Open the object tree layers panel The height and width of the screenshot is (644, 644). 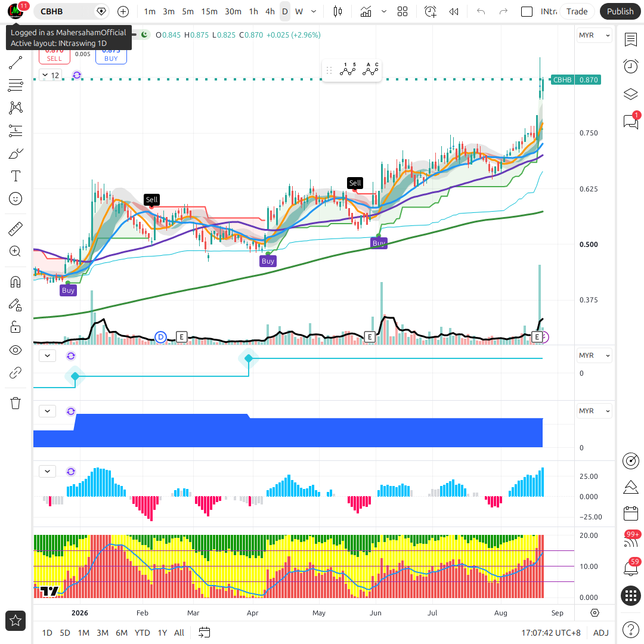630,94
